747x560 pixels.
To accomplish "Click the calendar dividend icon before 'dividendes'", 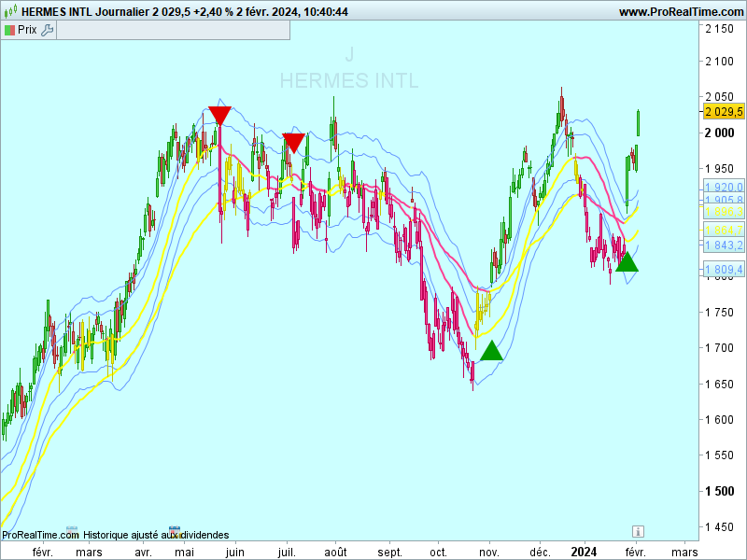I will click(x=175, y=532).
